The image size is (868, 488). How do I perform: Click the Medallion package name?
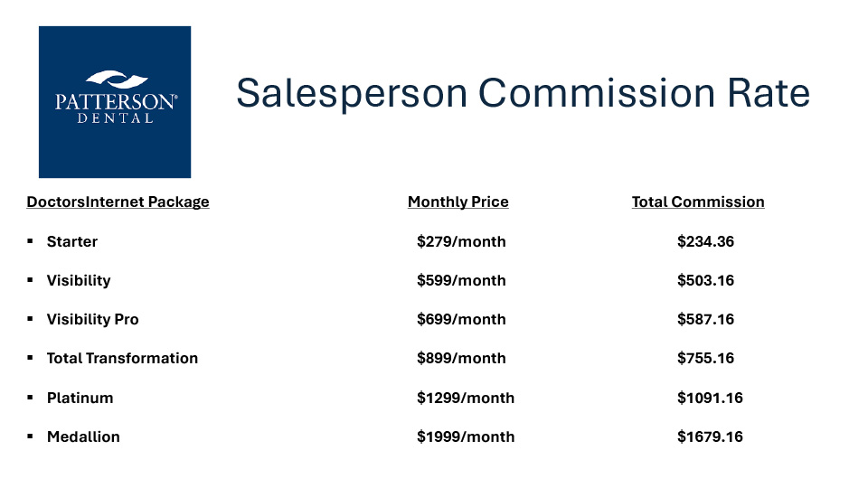coord(83,436)
